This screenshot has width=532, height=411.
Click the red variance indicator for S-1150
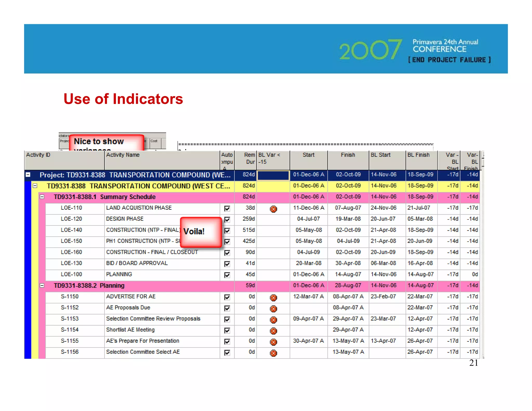[273, 298]
